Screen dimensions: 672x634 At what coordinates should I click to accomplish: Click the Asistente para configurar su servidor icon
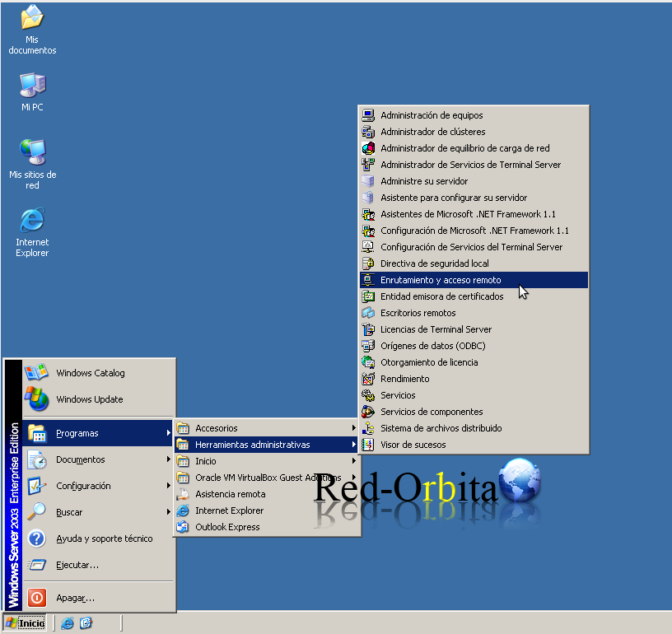[368, 198]
